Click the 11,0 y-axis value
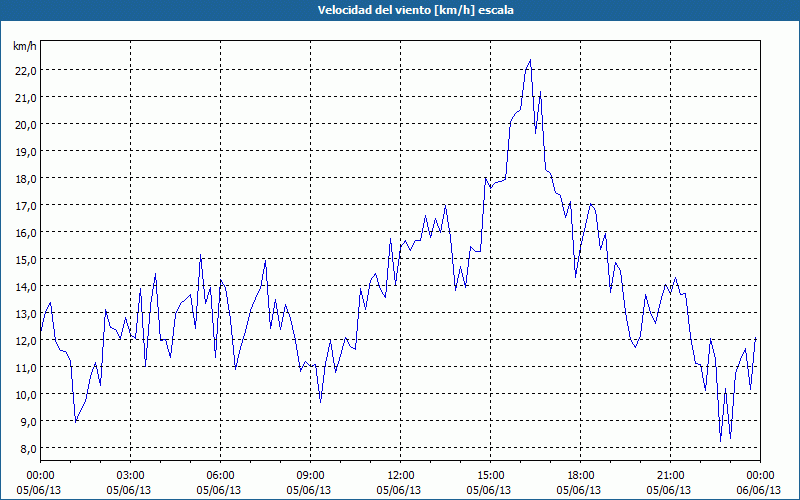 26,368
